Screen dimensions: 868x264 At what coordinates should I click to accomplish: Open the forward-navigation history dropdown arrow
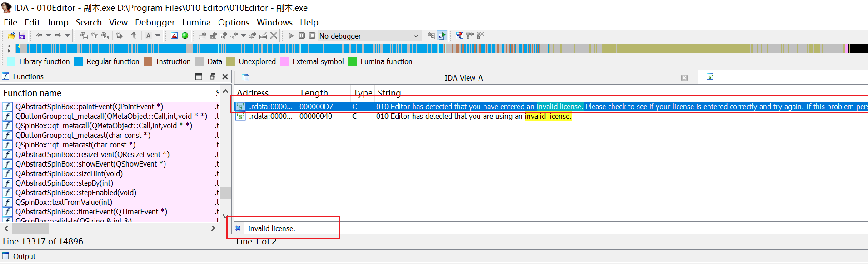coord(67,36)
